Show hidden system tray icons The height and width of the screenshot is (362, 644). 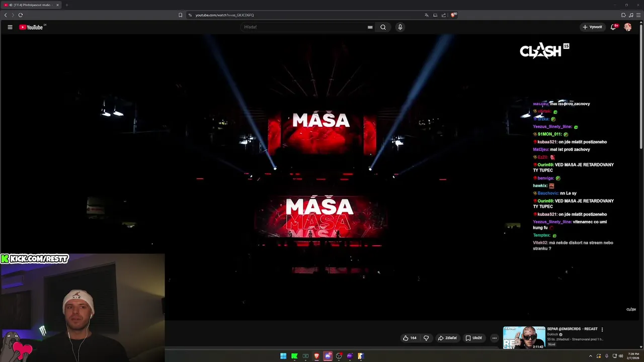(x=591, y=356)
